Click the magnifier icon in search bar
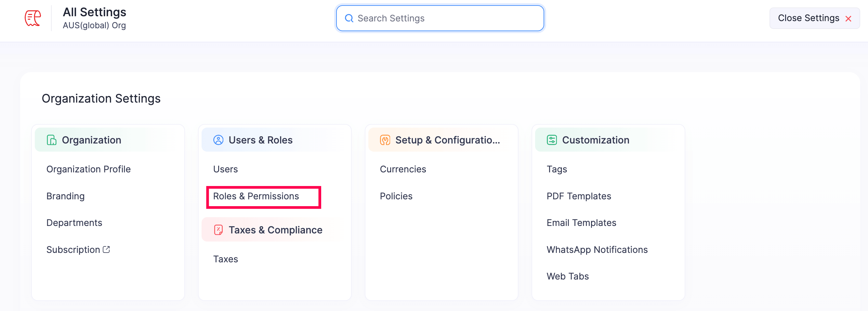This screenshot has width=868, height=311. tap(349, 18)
